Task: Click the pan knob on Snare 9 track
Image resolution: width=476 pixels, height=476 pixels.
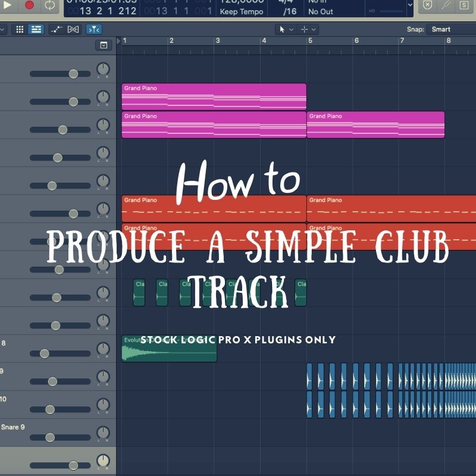Action: pos(103,433)
